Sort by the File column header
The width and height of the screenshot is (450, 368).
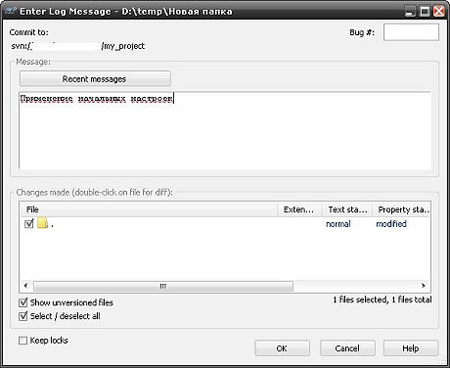(149, 210)
